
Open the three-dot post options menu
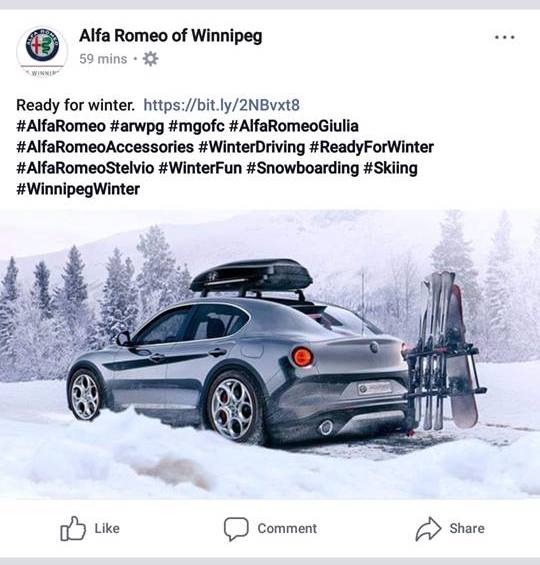[504, 37]
